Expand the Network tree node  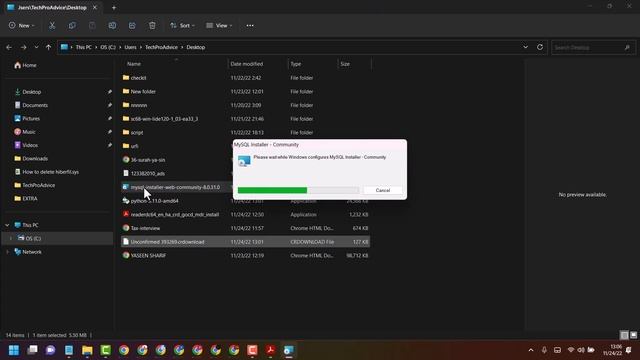point(7,252)
